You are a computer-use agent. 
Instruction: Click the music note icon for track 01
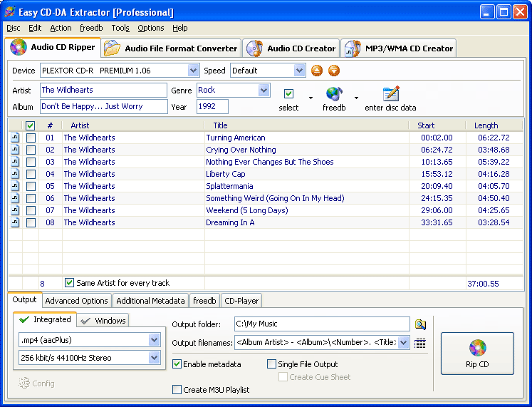coord(15,138)
